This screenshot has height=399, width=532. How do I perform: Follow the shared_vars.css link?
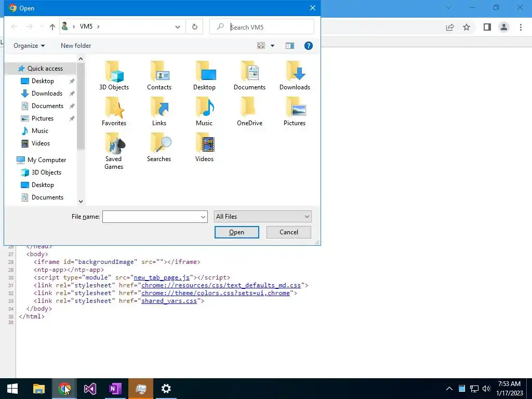tap(169, 301)
